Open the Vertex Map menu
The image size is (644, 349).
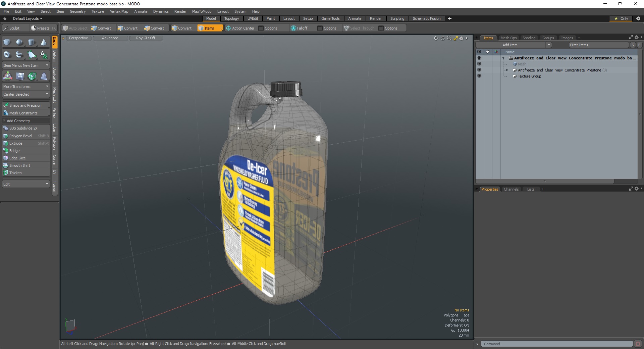click(x=119, y=11)
